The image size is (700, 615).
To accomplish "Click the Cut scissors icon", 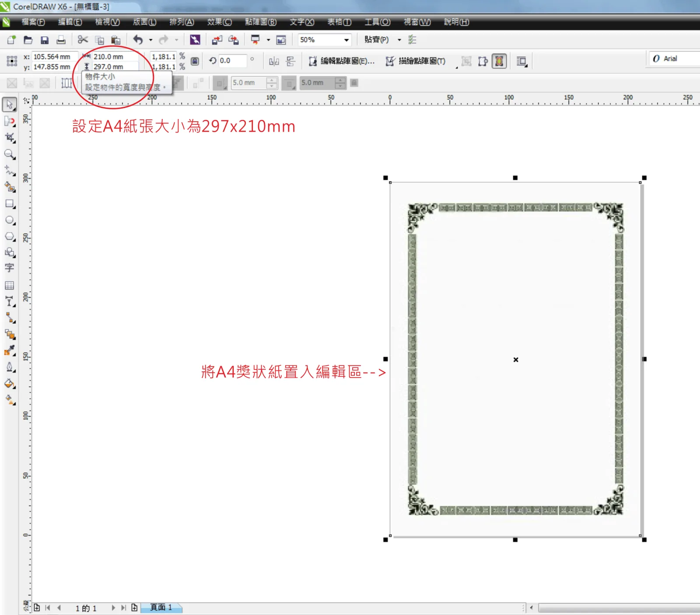I will (83, 40).
